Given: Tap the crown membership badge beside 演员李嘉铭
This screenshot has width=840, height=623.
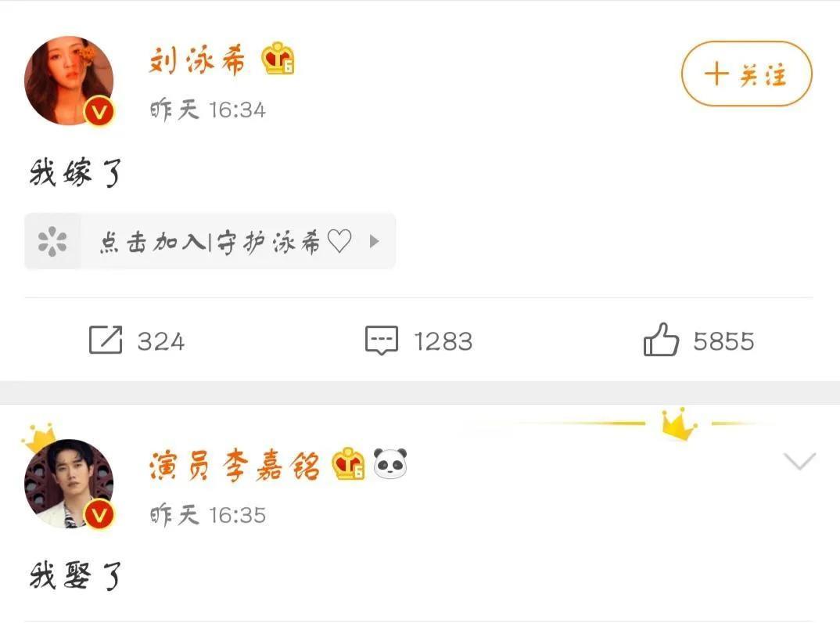Looking at the screenshot, I should (x=348, y=463).
